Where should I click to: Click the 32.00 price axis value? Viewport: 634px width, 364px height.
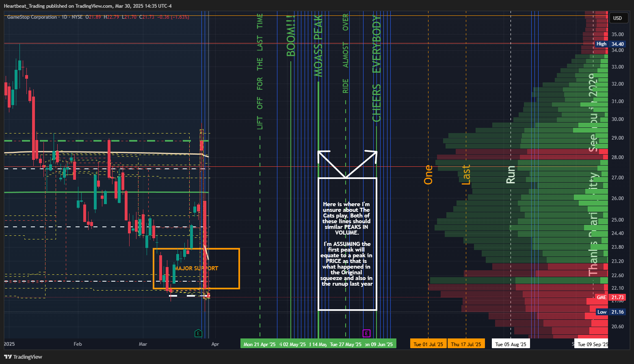[x=618, y=84]
